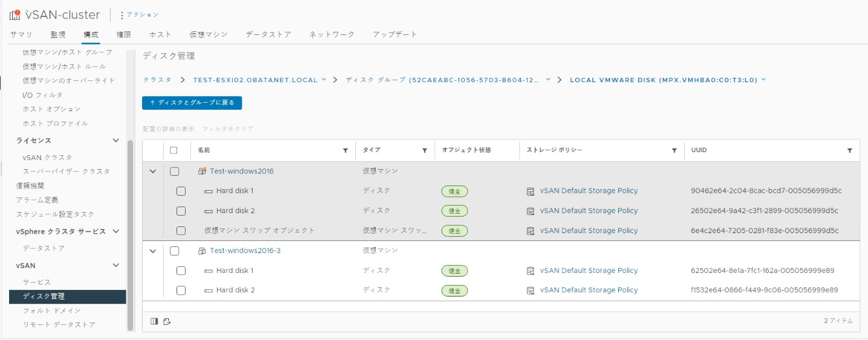Click filter icon in the ストレージ ポリシー column
This screenshot has width=868, height=340.
tap(674, 150)
